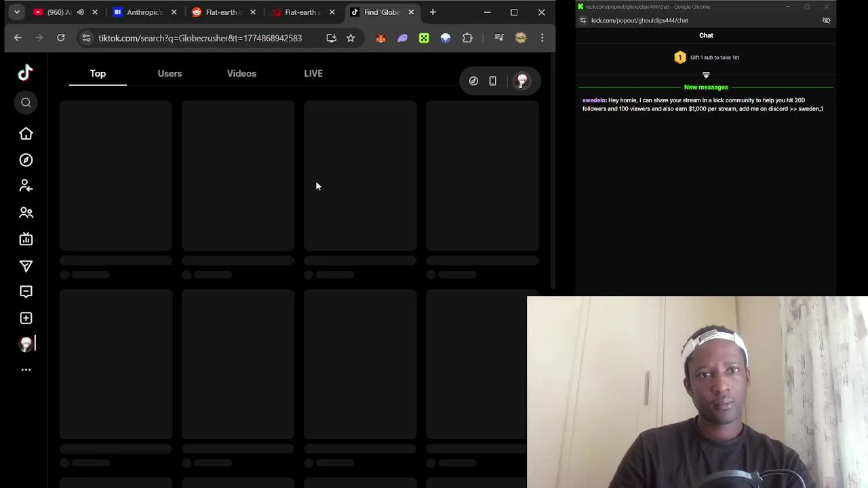Open the purple ghost extension
The width and height of the screenshot is (868, 488).
[x=402, y=38]
